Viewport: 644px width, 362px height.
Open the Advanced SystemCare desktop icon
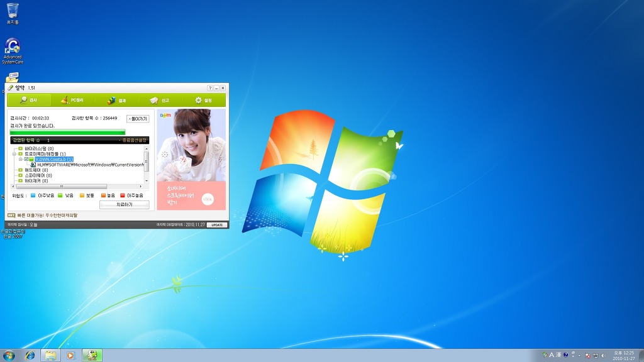pos(13,51)
